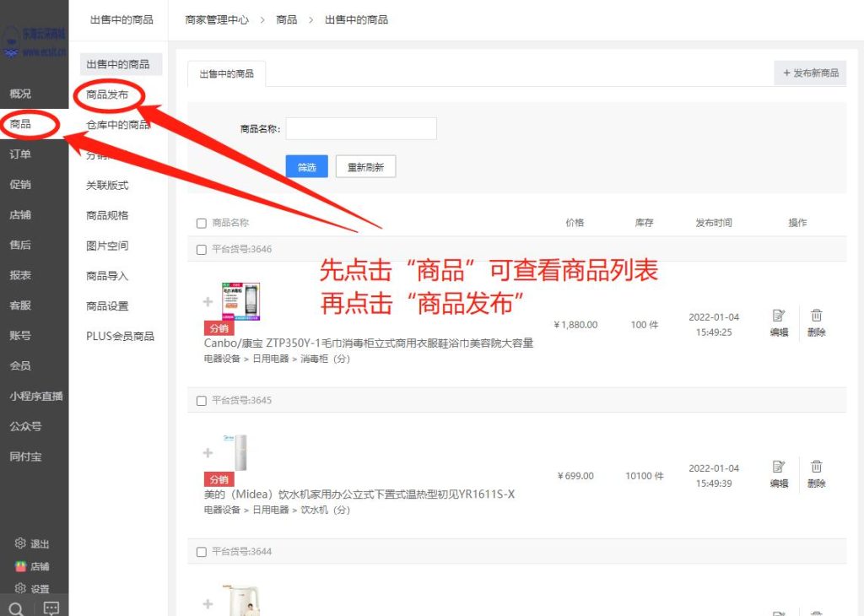
Task: Delete the Midea water dispenser listing
Action: click(x=815, y=468)
